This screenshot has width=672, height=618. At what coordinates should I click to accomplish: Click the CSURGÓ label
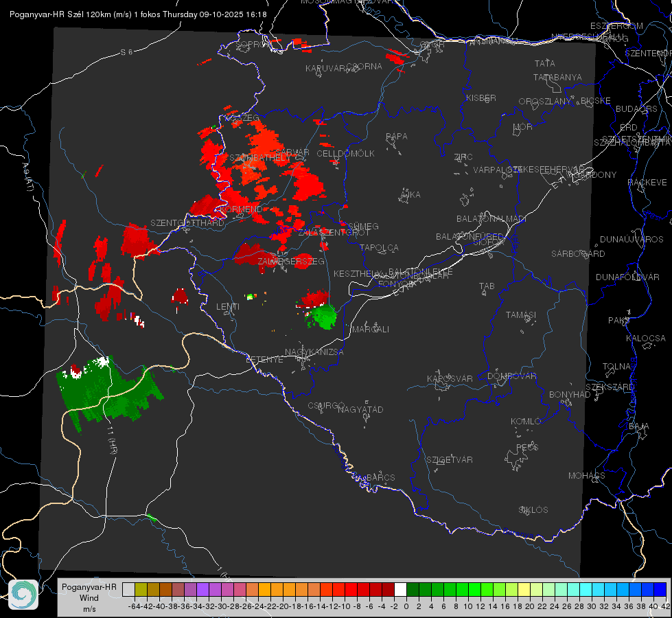326,406
